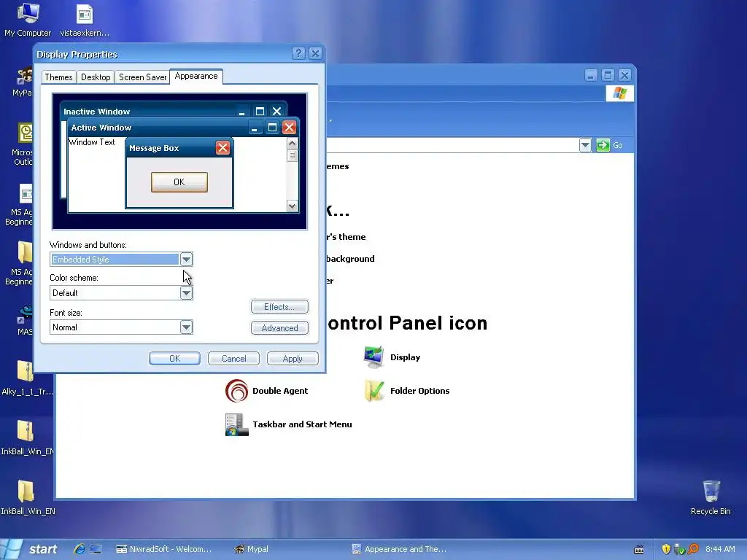Click the Double Agent link text
747x560 pixels.
tap(280, 391)
